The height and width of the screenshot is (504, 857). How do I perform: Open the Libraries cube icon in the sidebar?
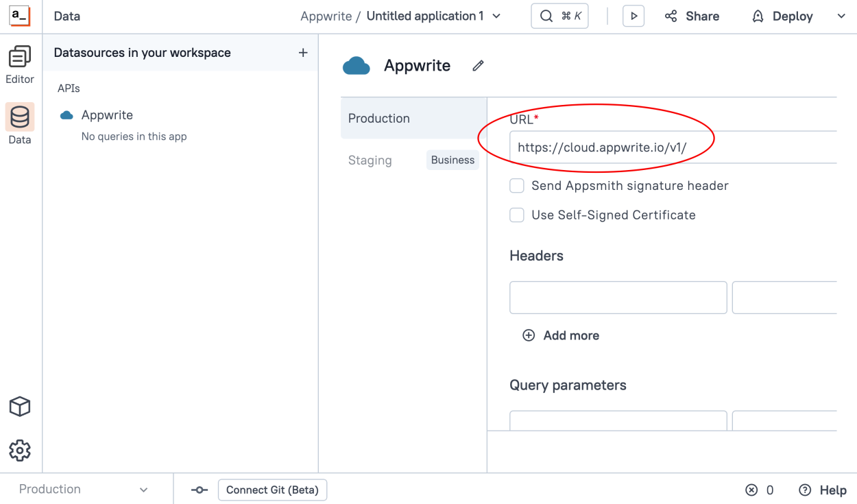[19, 406]
